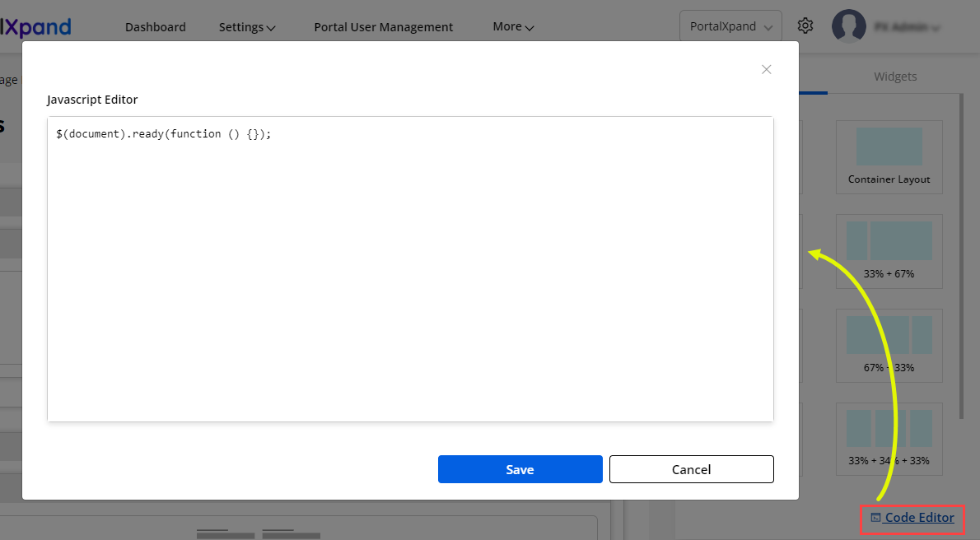Open the PortalXpand portal selector dropdown
Image resolution: width=980 pixels, height=540 pixels.
730,26
